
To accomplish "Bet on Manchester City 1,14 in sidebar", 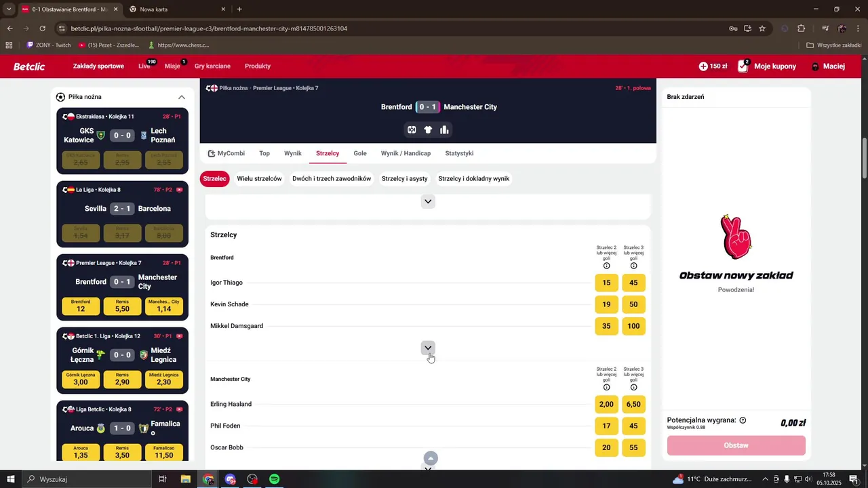I will pos(164,306).
